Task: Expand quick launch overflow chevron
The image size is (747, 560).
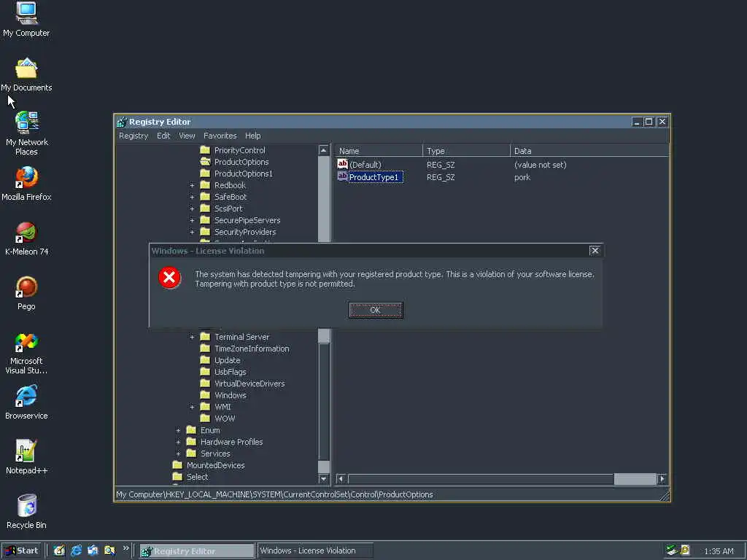Action: point(125,548)
